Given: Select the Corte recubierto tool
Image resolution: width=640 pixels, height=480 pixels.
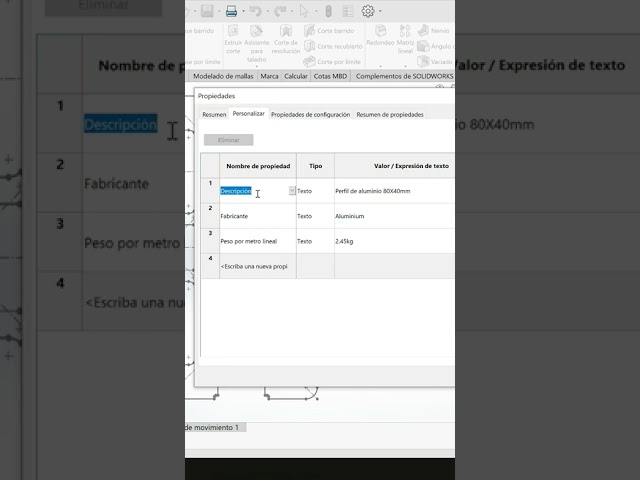Looking at the screenshot, I should tap(333, 46).
